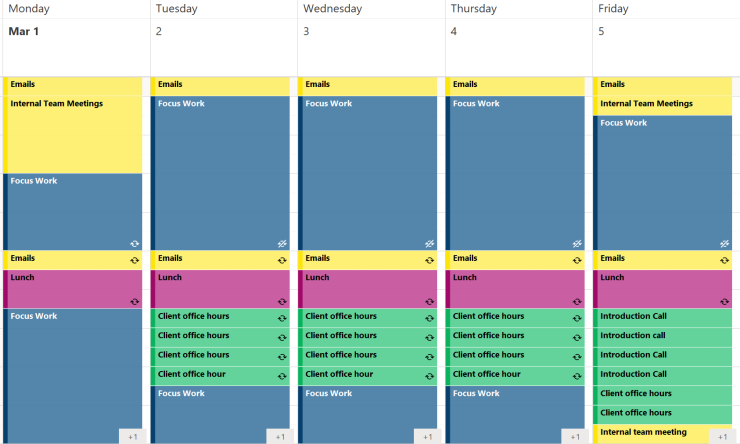
Task: Click recurrence icon on Thursday's midday Emails
Action: click(x=577, y=260)
